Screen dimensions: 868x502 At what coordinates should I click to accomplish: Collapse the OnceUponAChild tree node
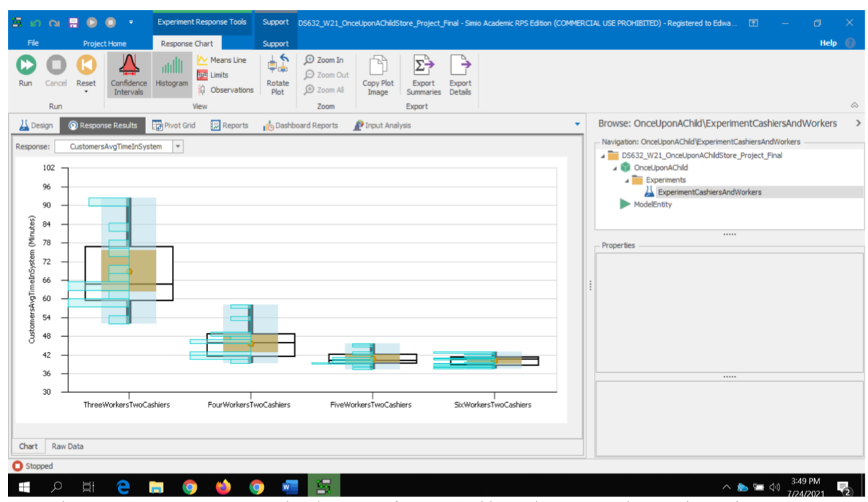tap(614, 168)
